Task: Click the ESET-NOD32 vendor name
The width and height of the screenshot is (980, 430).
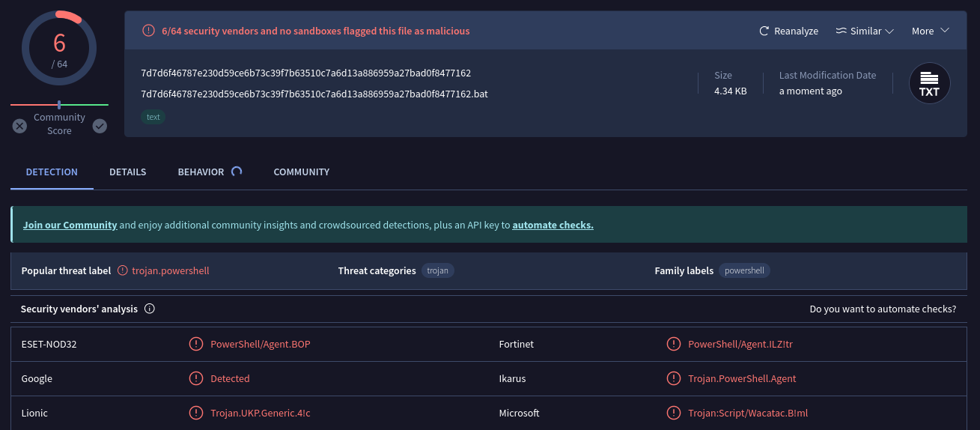Action: pyautogui.click(x=49, y=344)
